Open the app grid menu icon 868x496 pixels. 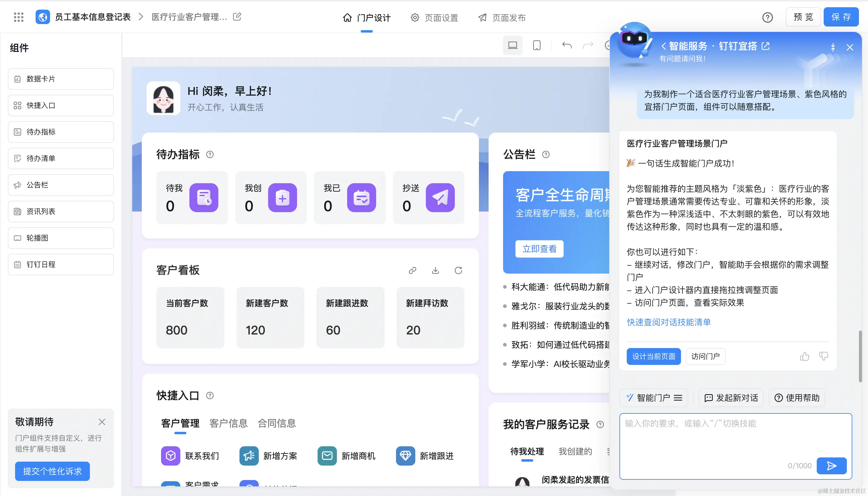(19, 17)
